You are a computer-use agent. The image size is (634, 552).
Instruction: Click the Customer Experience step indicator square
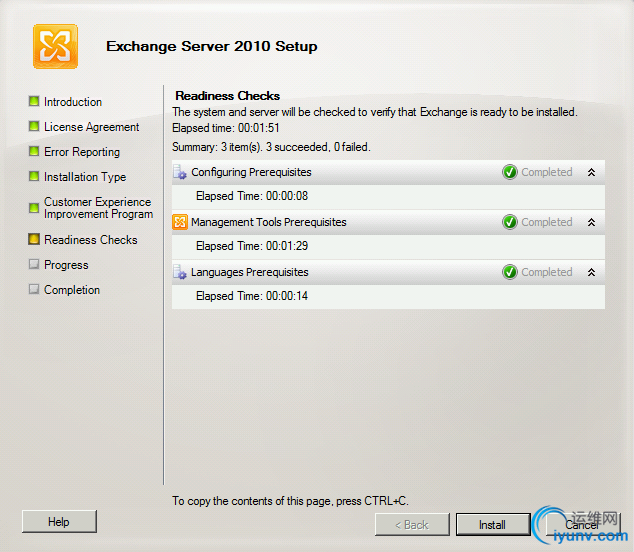point(34,208)
